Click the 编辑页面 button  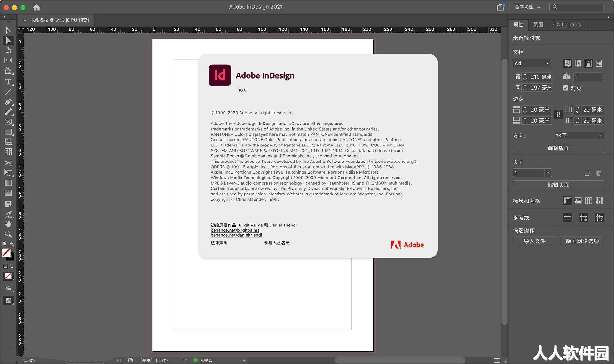pyautogui.click(x=558, y=185)
